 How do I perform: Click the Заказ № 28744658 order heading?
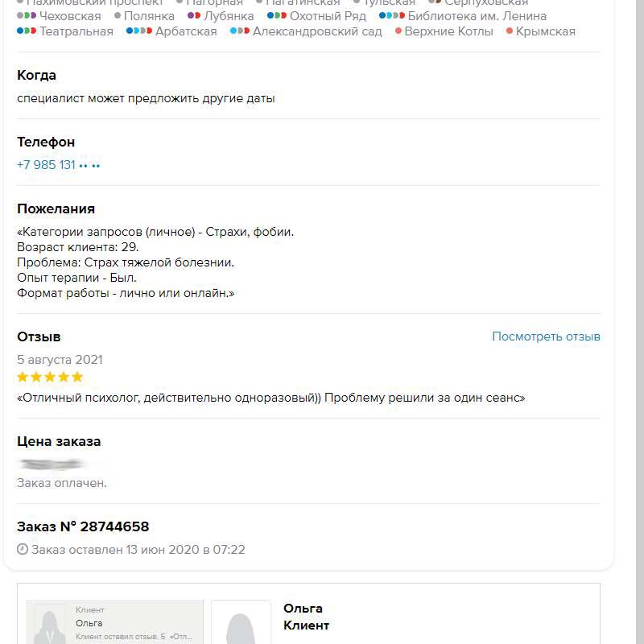click(x=83, y=526)
